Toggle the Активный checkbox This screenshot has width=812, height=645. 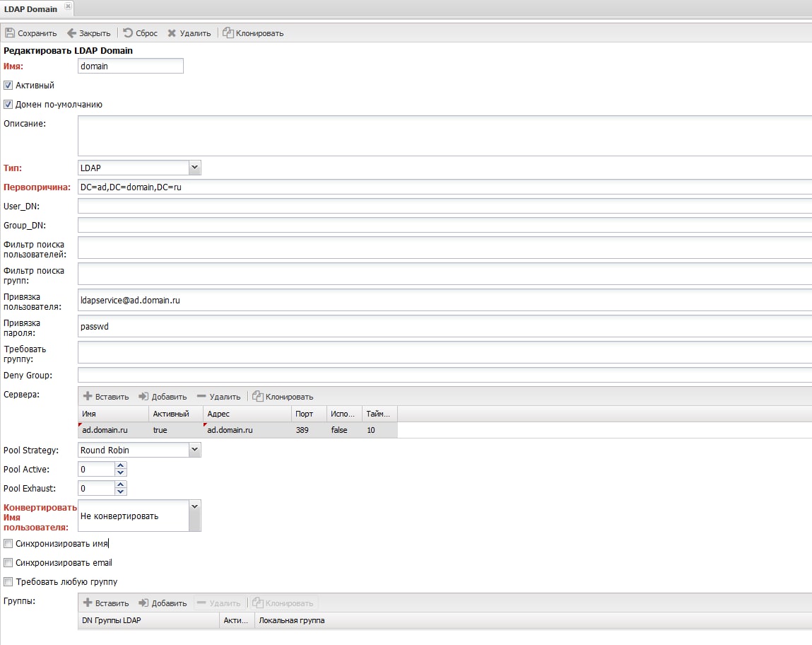[8, 85]
